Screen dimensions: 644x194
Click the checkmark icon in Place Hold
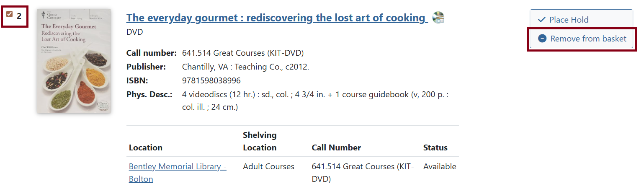[x=541, y=20]
